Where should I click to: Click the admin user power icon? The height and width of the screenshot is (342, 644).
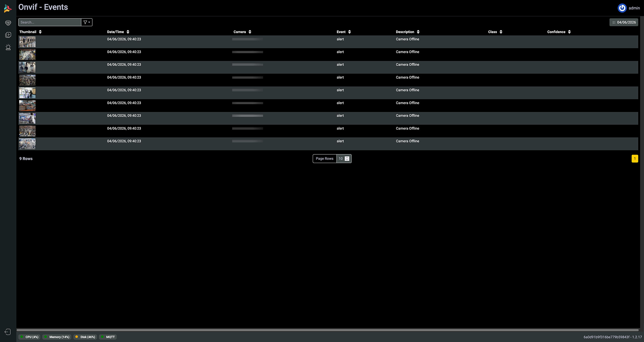622,8
